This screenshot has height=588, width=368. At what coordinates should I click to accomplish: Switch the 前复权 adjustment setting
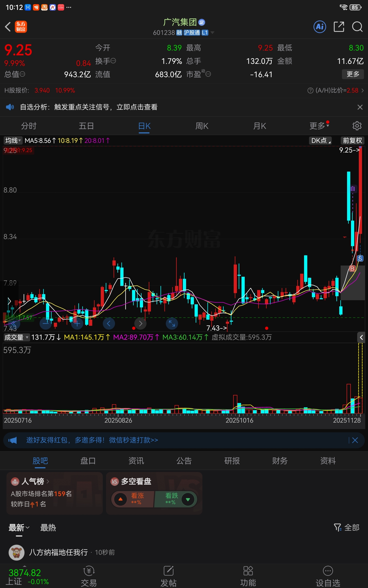pos(352,140)
